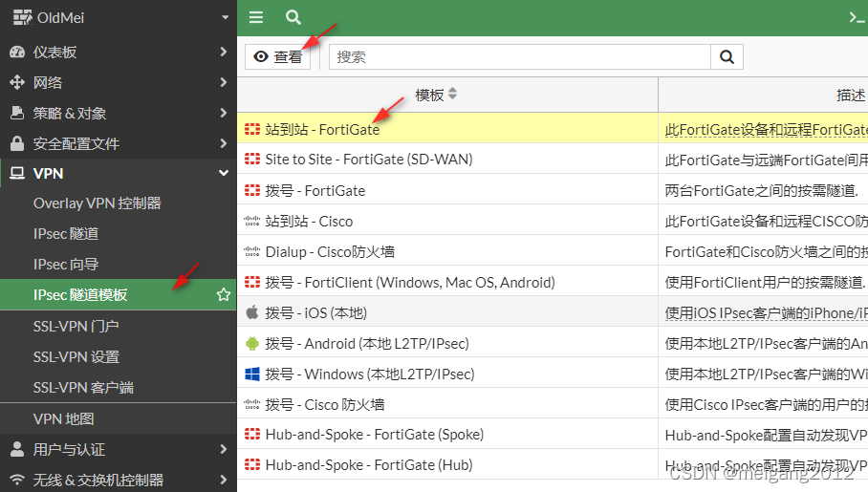Image resolution: width=868 pixels, height=492 pixels.
Task: Click the icon of Hub-and-Spoke - FortiGate (Spoke)
Action: coord(251,434)
